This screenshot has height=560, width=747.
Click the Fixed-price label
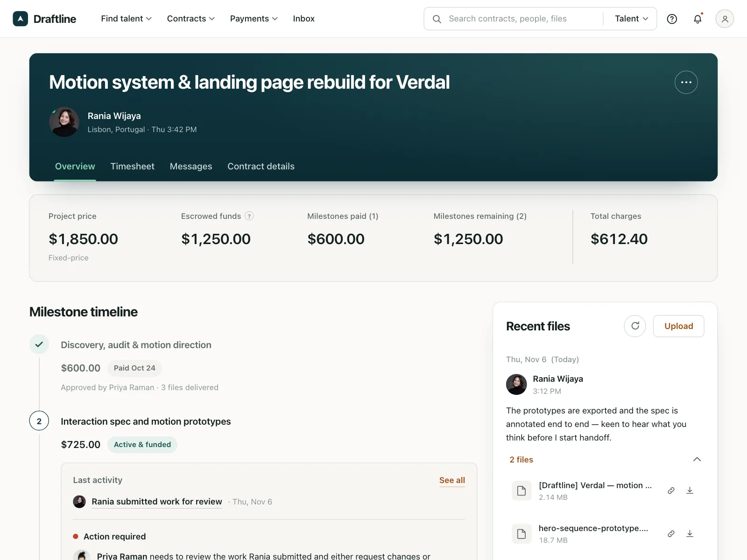pos(69,258)
